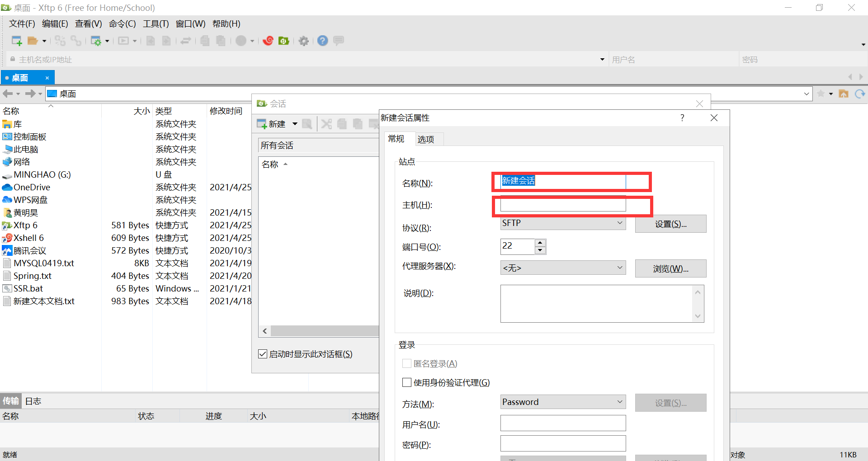Click the 设置(S)... button next to protocol
The image size is (868, 461).
click(670, 224)
